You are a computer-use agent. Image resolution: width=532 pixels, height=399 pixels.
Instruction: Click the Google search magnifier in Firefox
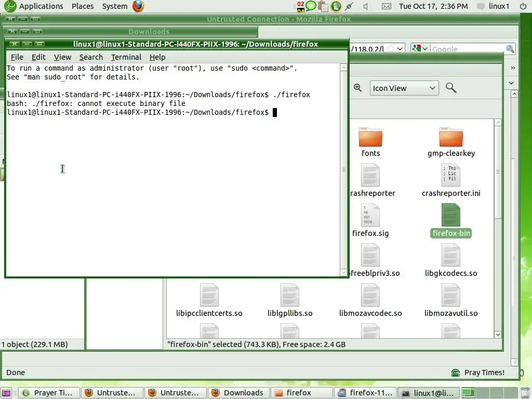510,49
